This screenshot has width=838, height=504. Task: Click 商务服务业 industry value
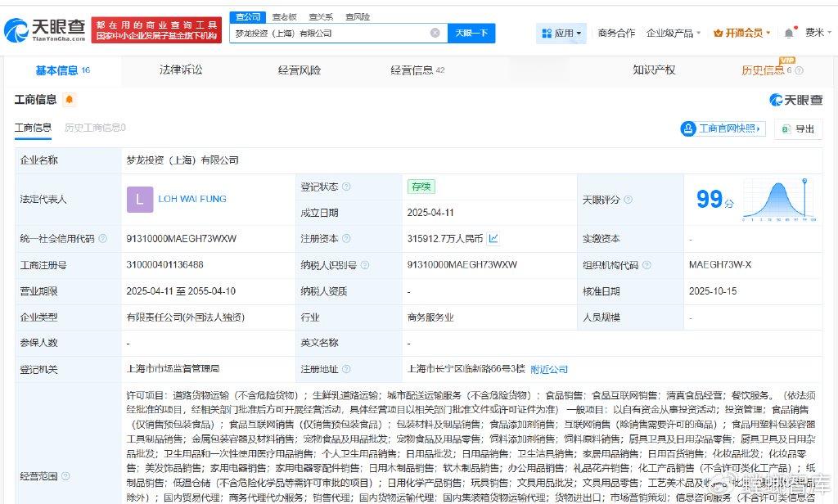point(430,317)
